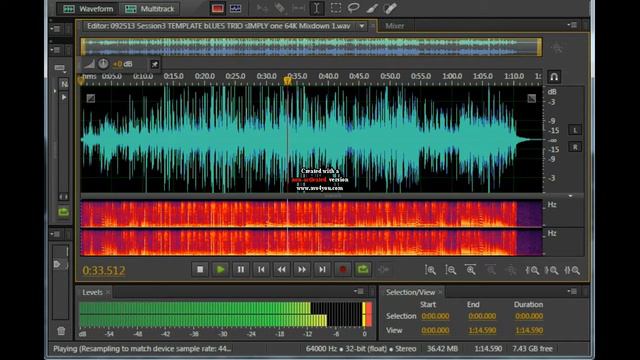The image size is (640, 360).
Task: Click the playhead marker on the timeline ruler
Action: [288, 80]
